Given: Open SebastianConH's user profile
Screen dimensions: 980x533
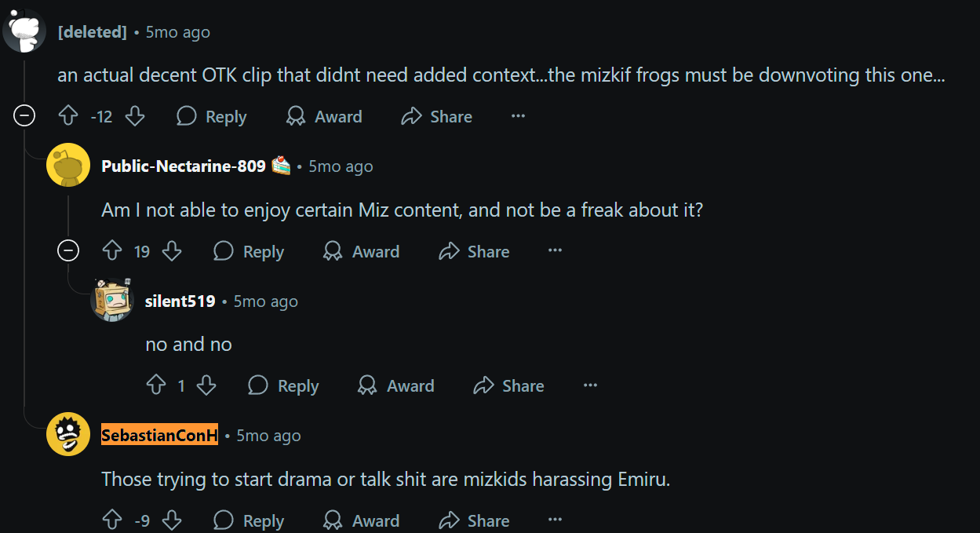Looking at the screenshot, I should (159, 436).
